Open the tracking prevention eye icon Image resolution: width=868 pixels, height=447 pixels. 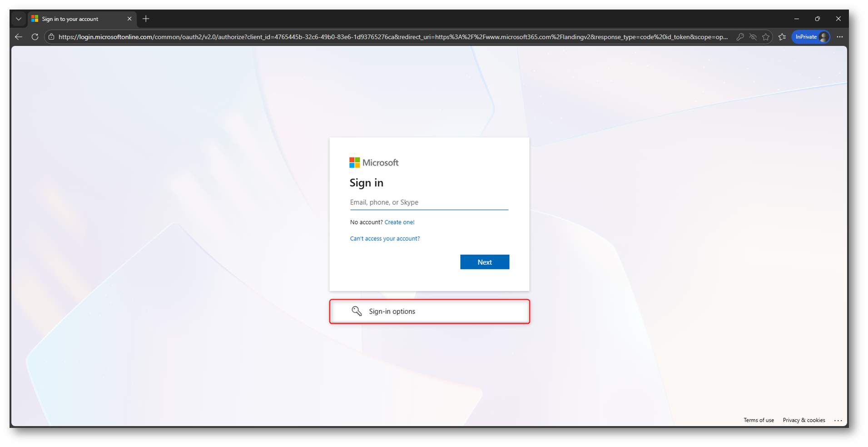coord(753,37)
